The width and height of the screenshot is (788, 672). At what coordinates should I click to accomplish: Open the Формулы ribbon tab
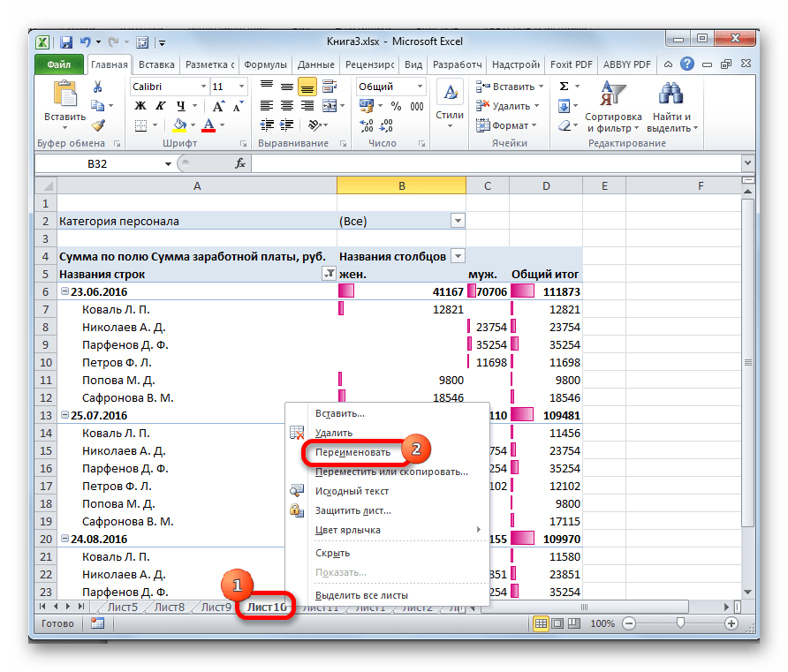(264, 65)
